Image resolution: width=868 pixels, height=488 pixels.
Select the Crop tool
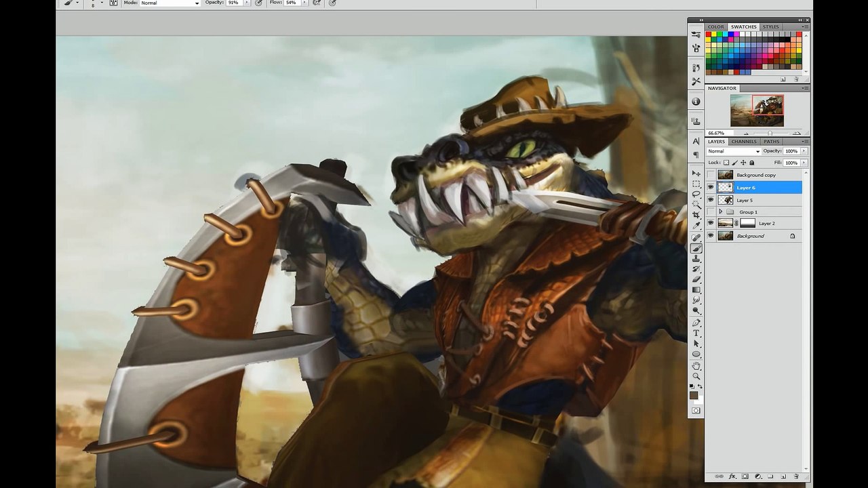pos(696,214)
